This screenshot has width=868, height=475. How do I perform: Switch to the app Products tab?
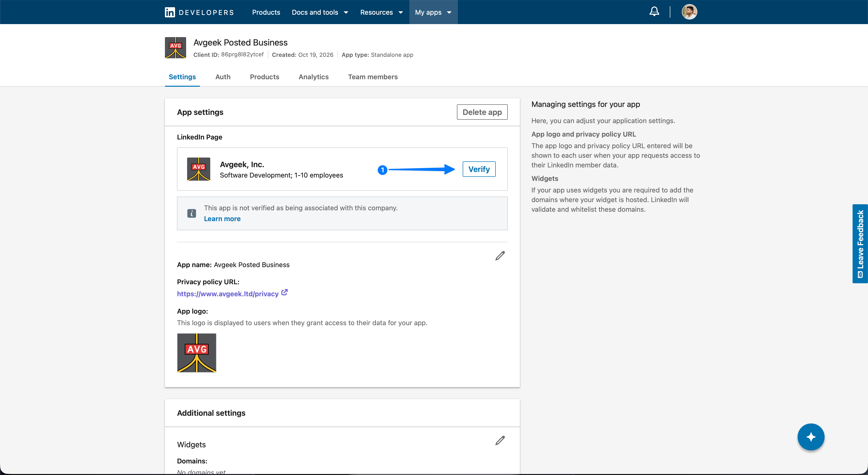coord(264,77)
